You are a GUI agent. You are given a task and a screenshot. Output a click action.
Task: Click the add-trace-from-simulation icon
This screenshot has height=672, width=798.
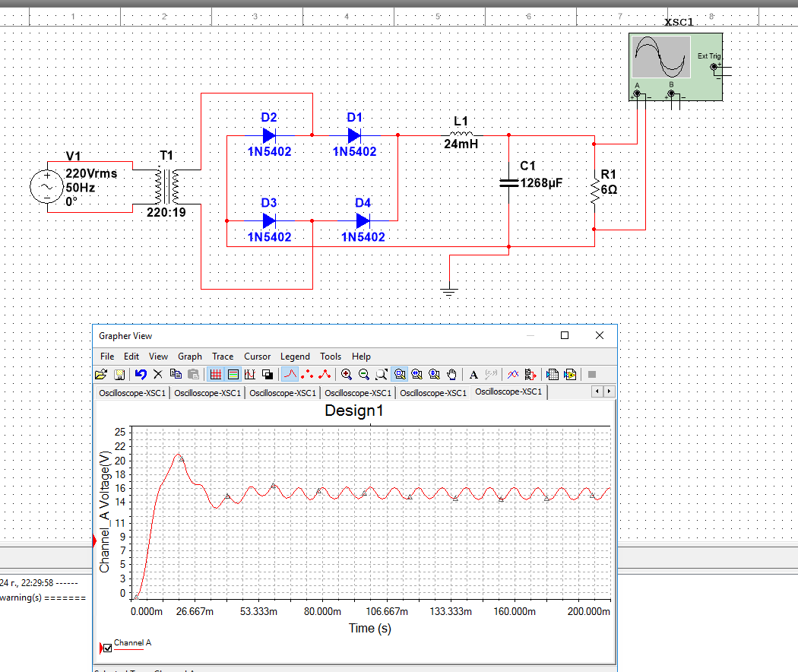(530, 375)
